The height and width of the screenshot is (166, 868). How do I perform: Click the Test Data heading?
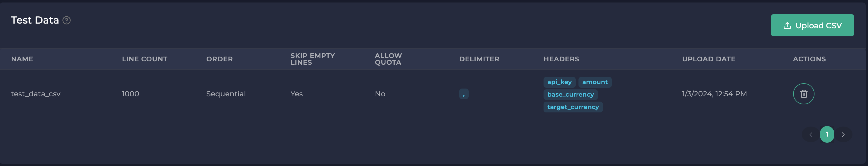tap(34, 20)
